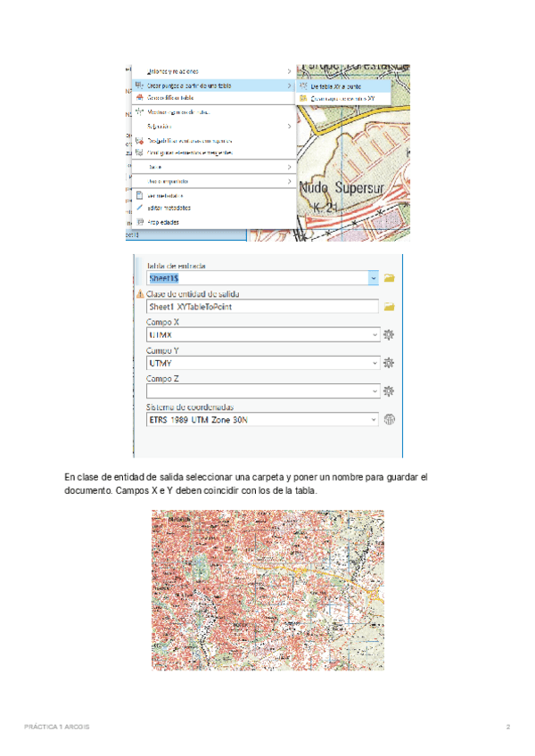Open the Datos menu entry
535x756 pixels.
click(214, 167)
